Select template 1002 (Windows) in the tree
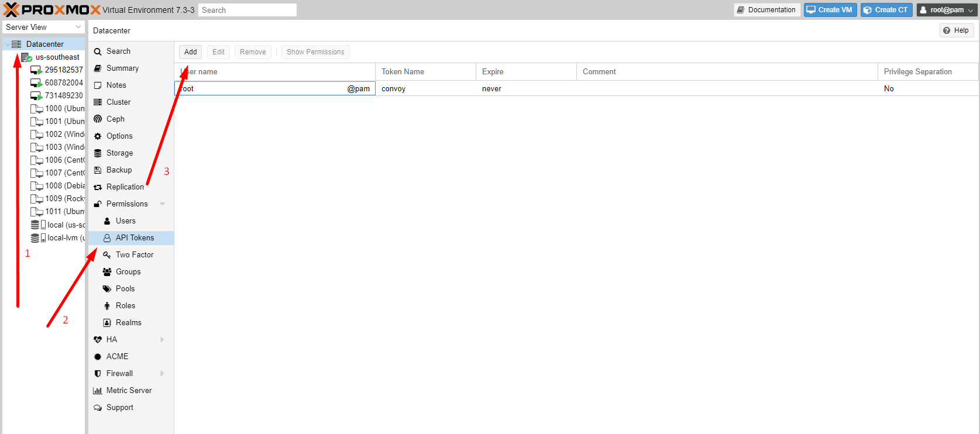The height and width of the screenshot is (434, 980). click(x=57, y=134)
